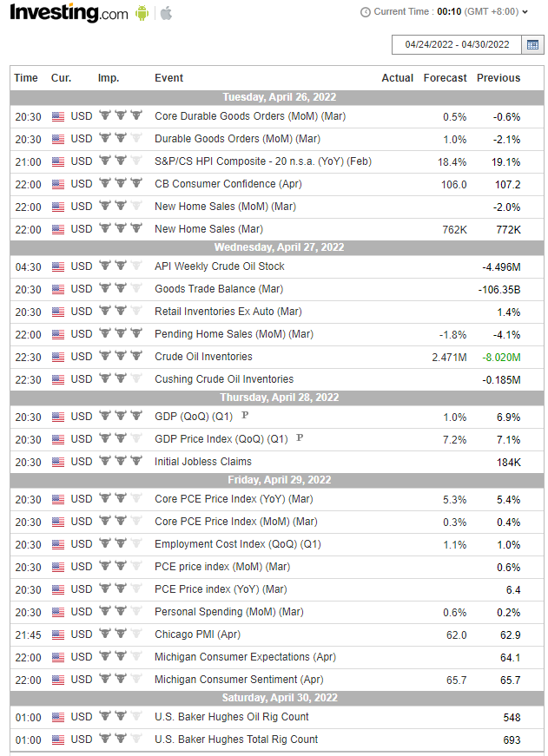548x756 pixels.
Task: Click the date range field 04/24/2022 - 04/30/2022
Action: pyautogui.click(x=456, y=45)
